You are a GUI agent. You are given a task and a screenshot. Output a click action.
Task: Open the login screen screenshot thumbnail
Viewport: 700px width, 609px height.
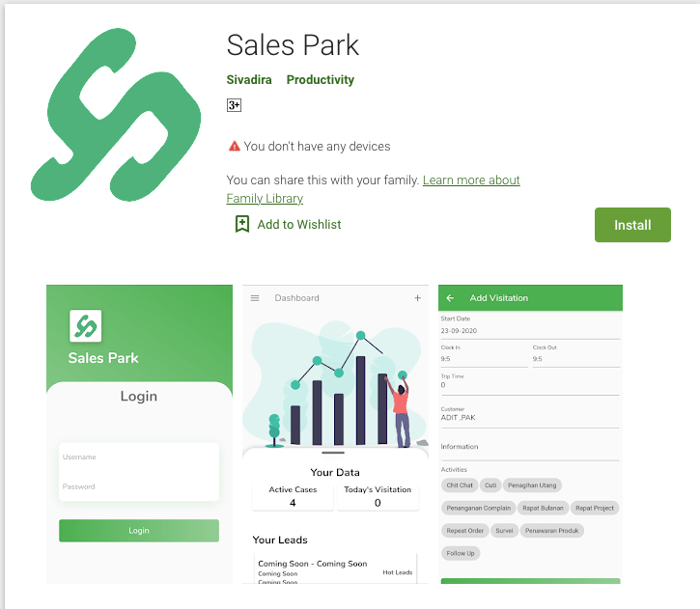(139, 434)
